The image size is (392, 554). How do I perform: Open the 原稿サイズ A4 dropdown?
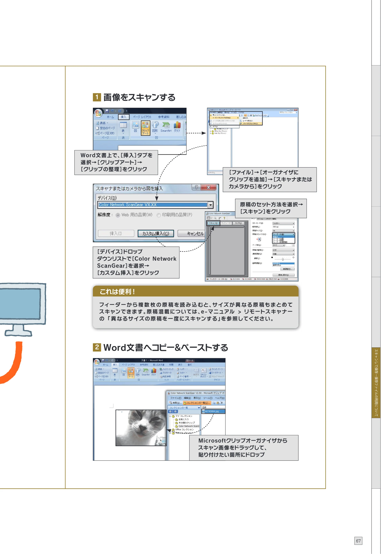[283, 231]
